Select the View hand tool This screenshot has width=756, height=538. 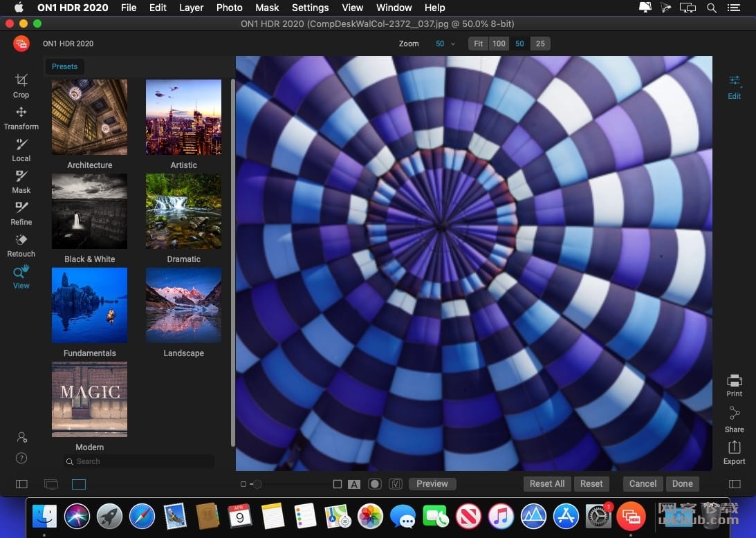point(21,277)
